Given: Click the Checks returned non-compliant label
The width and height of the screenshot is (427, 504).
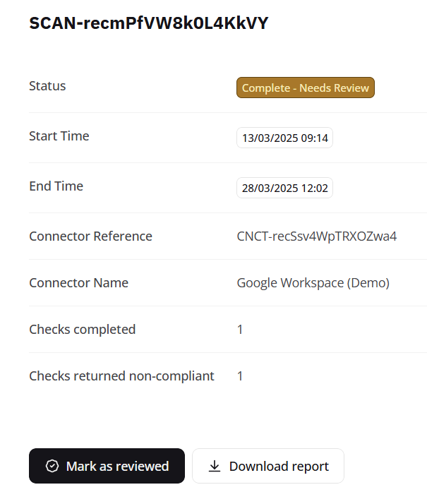Looking at the screenshot, I should coord(121,376).
